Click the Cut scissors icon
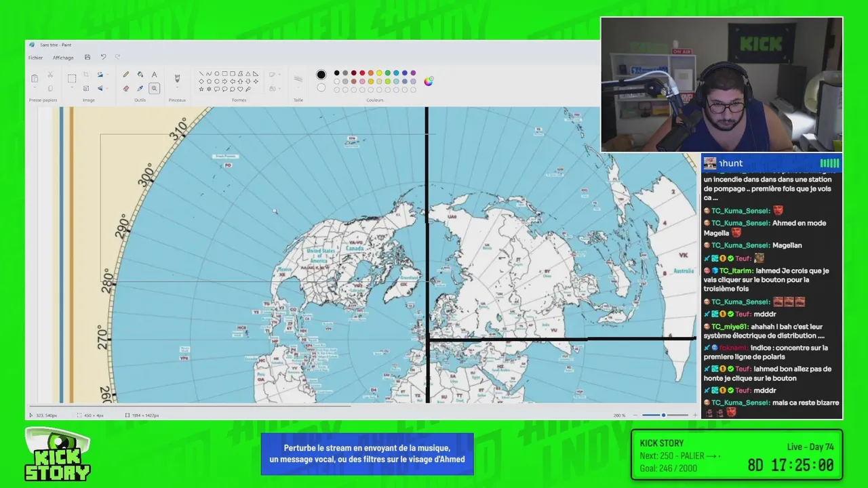Screen dimensions: 868x488 pyautogui.click(x=50, y=75)
